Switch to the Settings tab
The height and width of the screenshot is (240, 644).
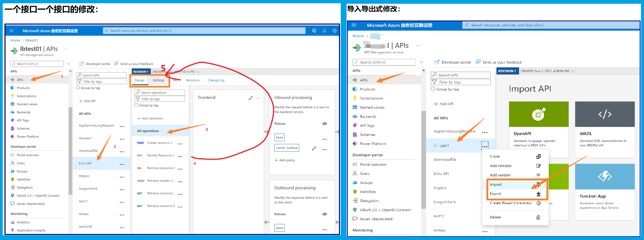(158, 80)
